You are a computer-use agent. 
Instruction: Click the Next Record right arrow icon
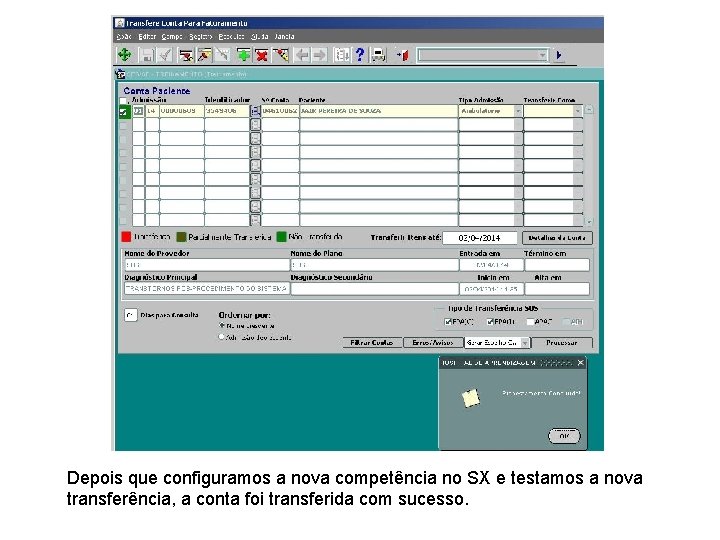coord(320,56)
